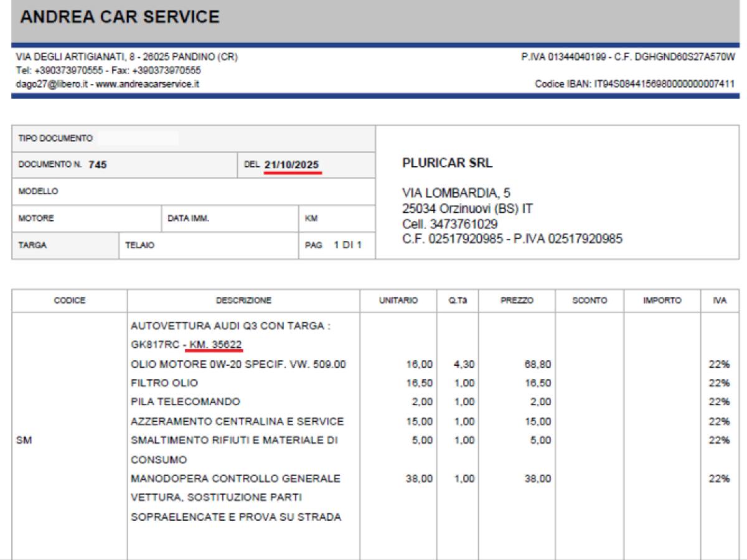Screen dimensions: 747x560
Task: Click the blank TIPO DOCUMENTO field
Action: 137,138
